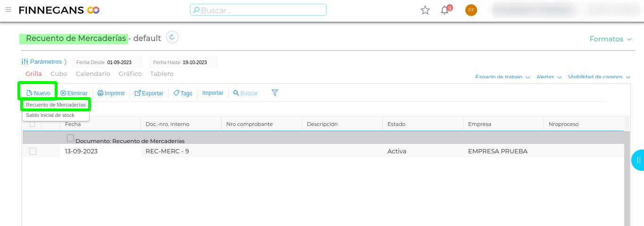
Task: Toggle the select-all header checkbox
Action: 32,124
